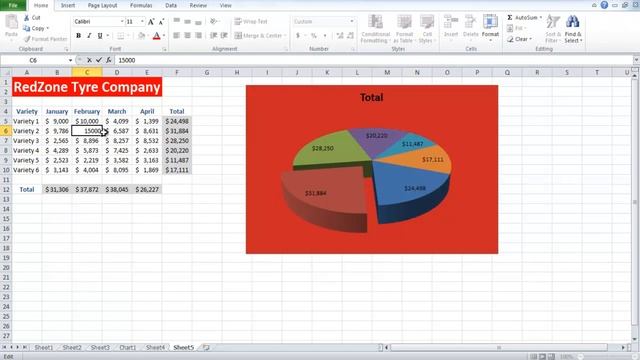640x360 pixels.
Task: Open the Format cells menu
Action: point(490,27)
